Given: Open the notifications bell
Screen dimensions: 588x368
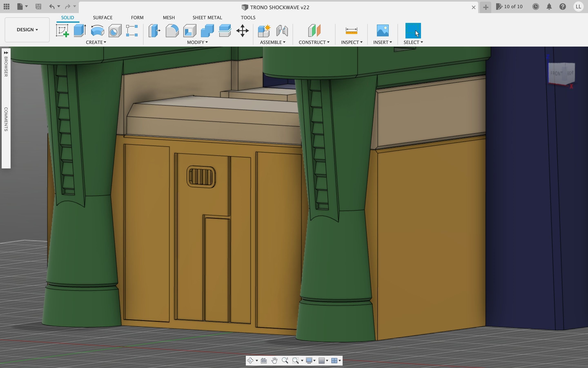Looking at the screenshot, I should pyautogui.click(x=549, y=7).
